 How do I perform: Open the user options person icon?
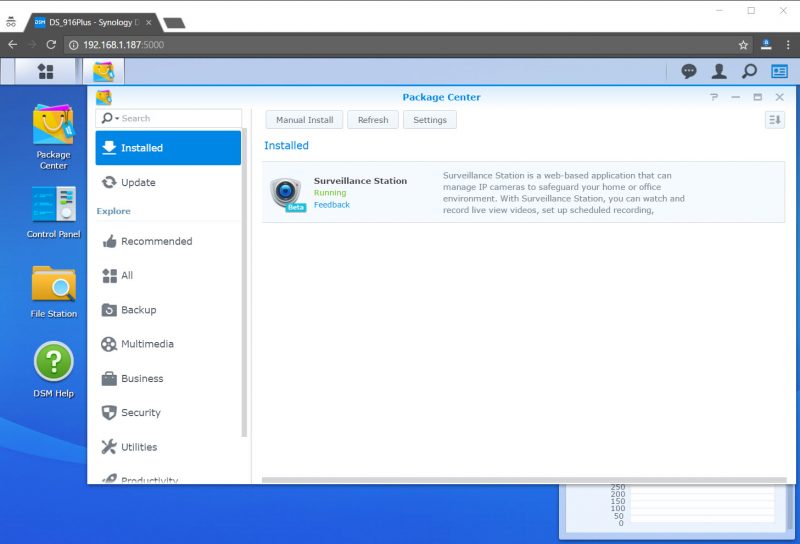tap(719, 71)
